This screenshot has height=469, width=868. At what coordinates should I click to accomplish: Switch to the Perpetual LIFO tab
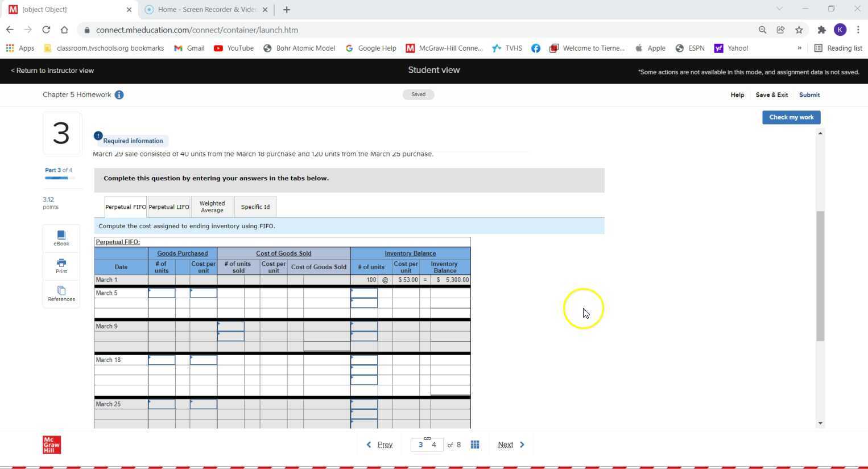point(169,207)
